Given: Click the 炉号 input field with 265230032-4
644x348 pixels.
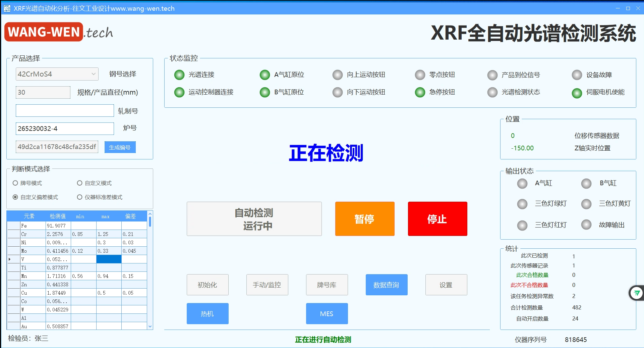Looking at the screenshot, I should click(65, 129).
